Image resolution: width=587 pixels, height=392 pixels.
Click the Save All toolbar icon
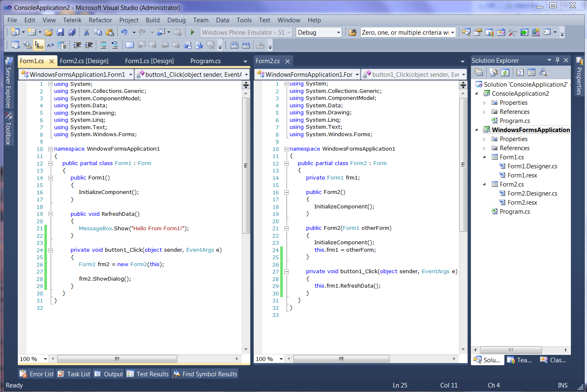pos(72,32)
